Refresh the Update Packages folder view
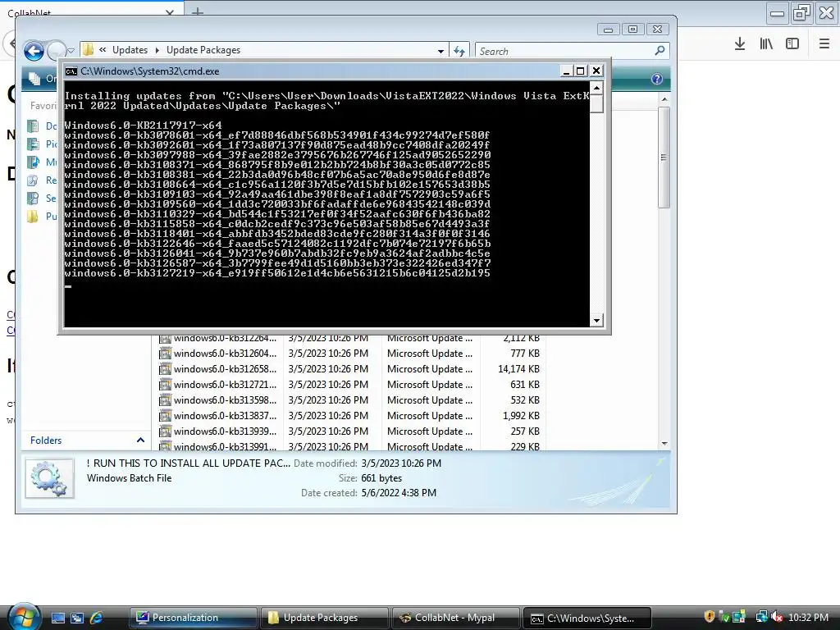Image resolution: width=840 pixels, height=630 pixels. [x=459, y=51]
